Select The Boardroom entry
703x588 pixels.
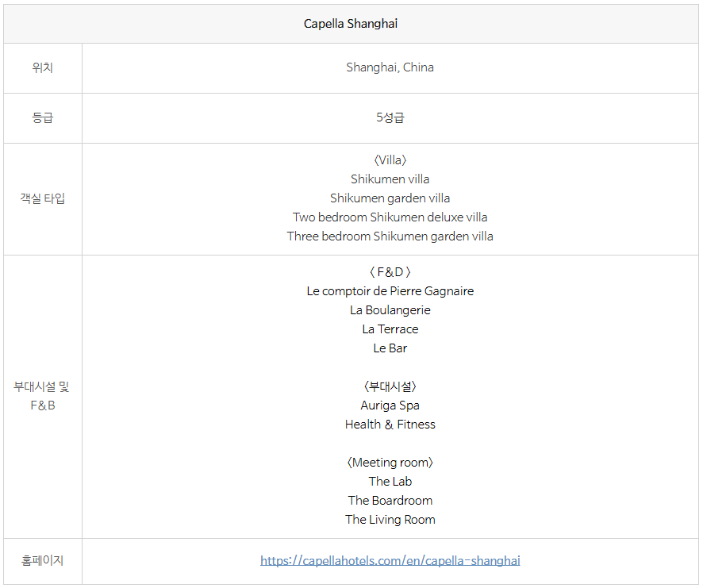pyautogui.click(x=390, y=501)
